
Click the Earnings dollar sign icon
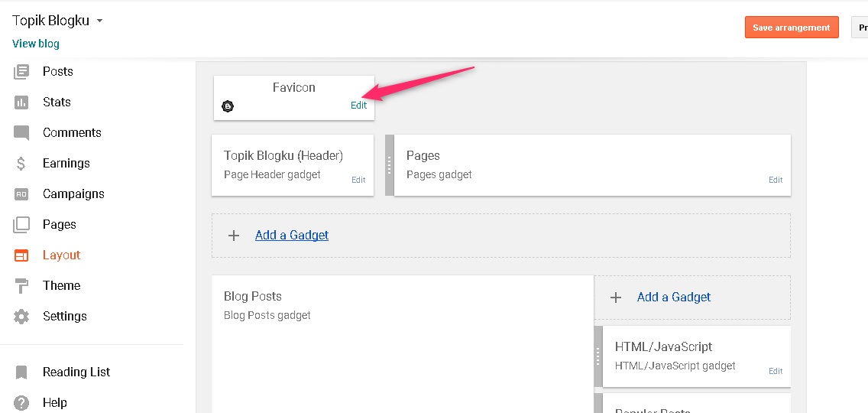click(x=21, y=164)
